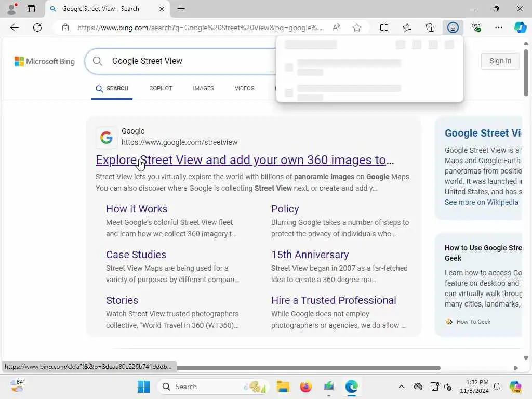The height and width of the screenshot is (399, 532).
Task: Click the vertical scrollbar thumb
Action: pyautogui.click(x=526, y=73)
